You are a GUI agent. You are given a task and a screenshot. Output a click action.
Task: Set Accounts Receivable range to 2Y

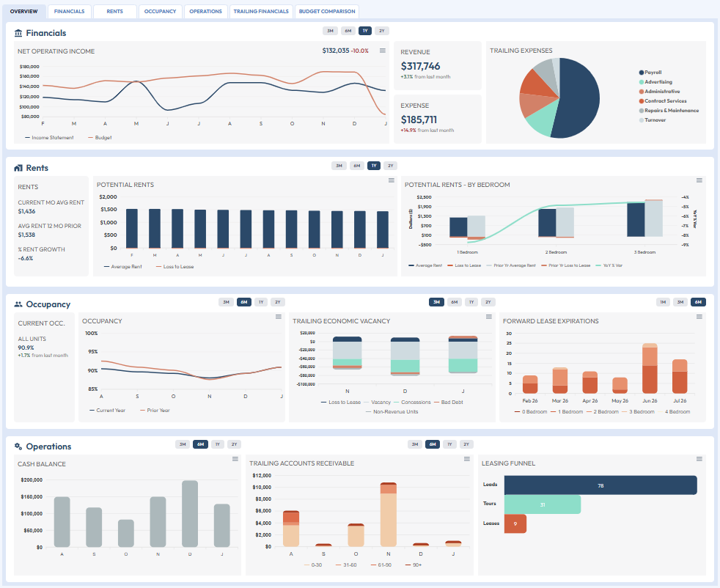tap(466, 444)
